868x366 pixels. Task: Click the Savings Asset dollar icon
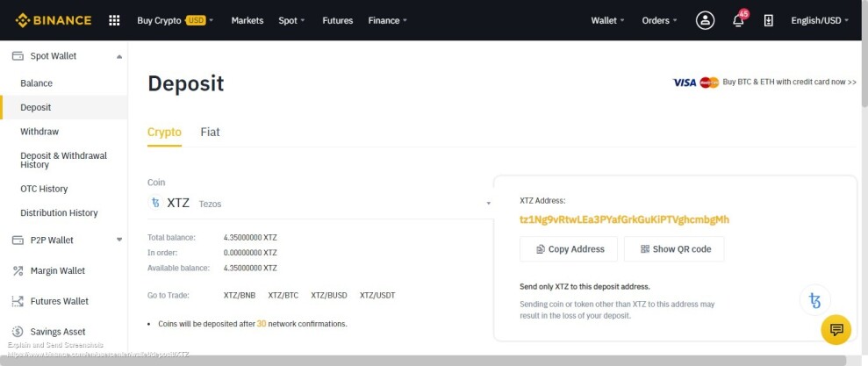pos(18,332)
